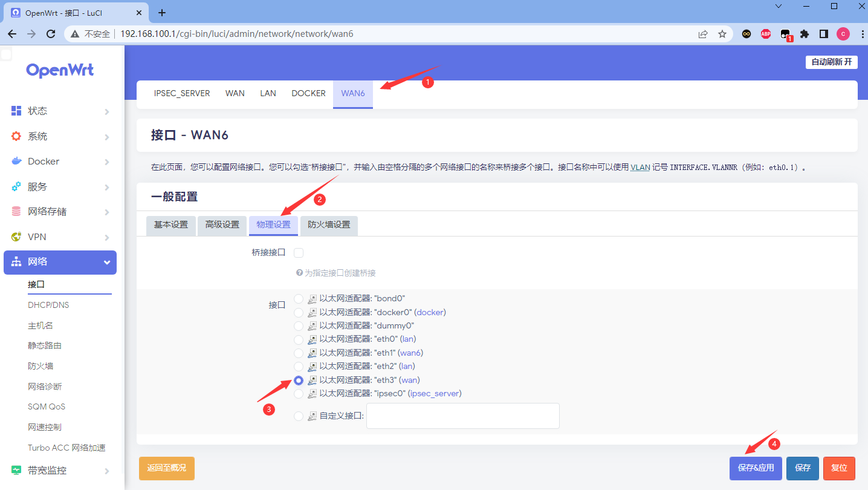Image resolution: width=868 pixels, height=490 pixels.
Task: Select the bond0 adapter radio button
Action: [x=299, y=298]
